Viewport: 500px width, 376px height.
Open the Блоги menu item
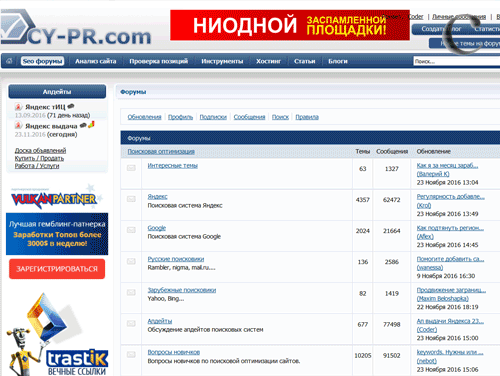click(x=338, y=61)
